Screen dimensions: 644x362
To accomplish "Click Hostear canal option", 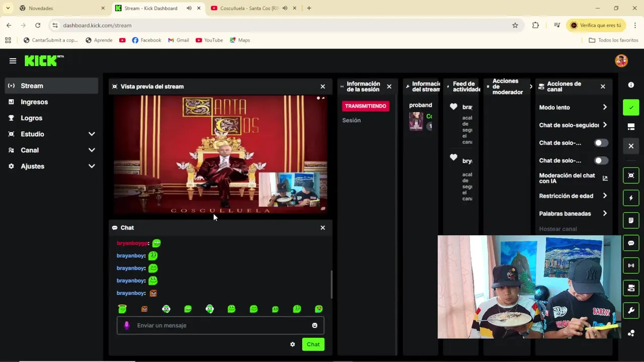I will tap(558, 229).
